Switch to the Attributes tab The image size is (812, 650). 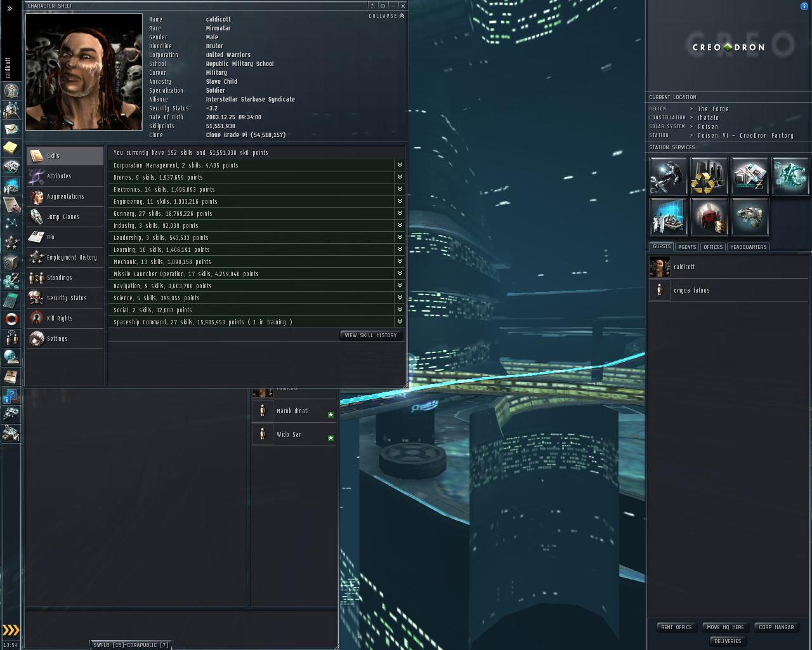(x=65, y=176)
